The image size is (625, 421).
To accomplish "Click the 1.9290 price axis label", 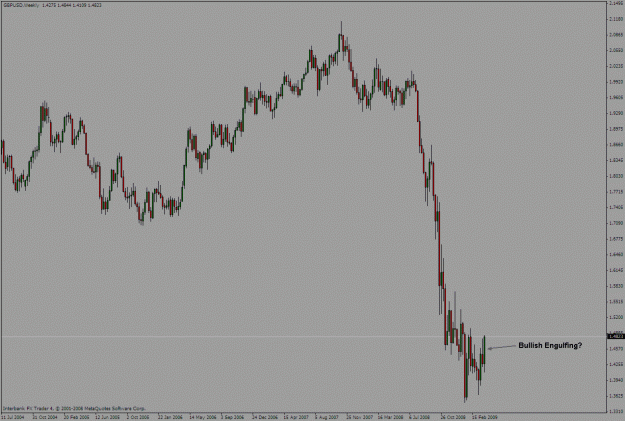I will point(616,113).
